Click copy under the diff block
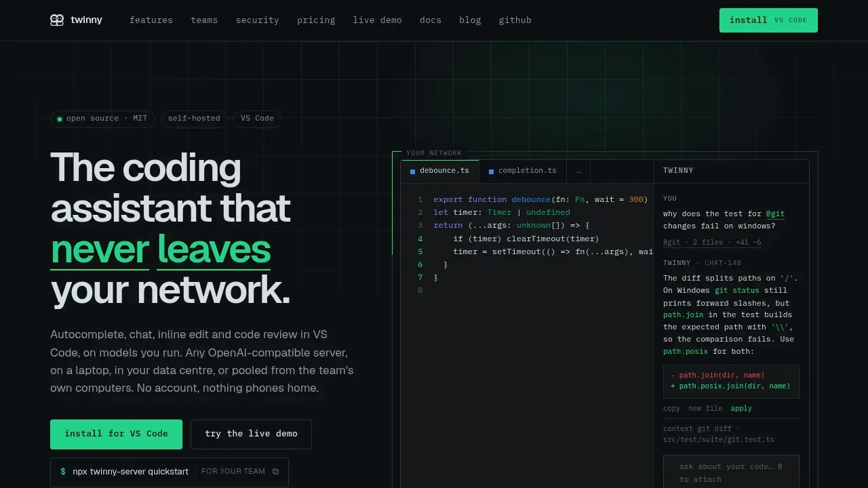868x488 pixels. [671, 409]
